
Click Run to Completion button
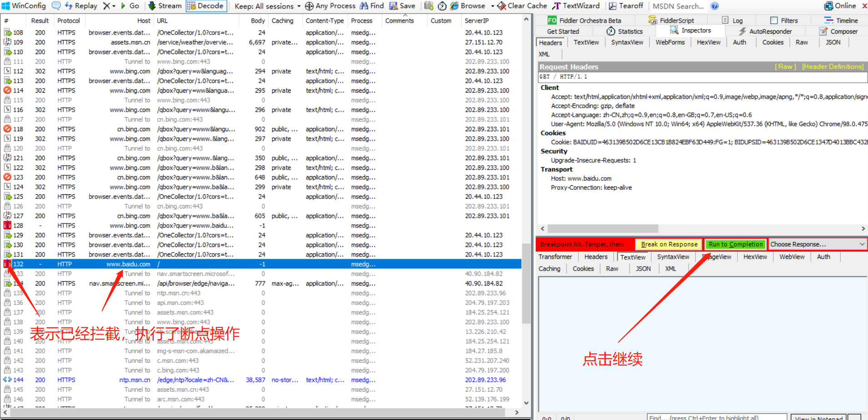(x=735, y=244)
